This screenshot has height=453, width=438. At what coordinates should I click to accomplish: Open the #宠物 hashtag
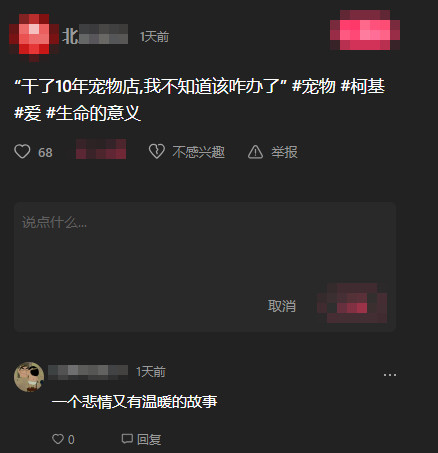(313, 86)
